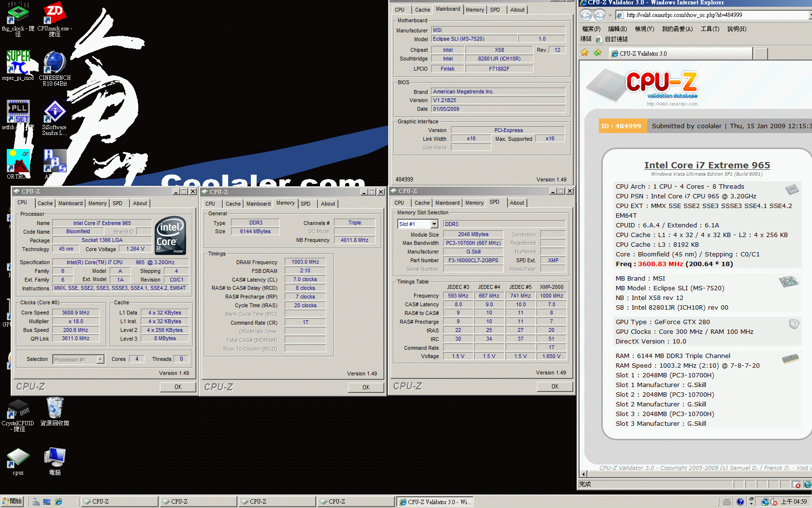Open the super_pi_mod desktop icon
The width and height of the screenshot is (812, 508).
pos(18,65)
